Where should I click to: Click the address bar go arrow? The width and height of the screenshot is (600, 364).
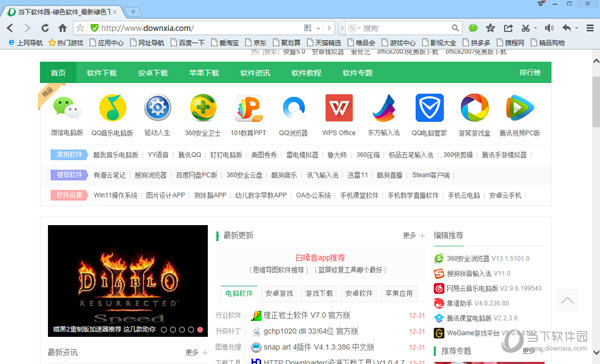tap(329, 28)
